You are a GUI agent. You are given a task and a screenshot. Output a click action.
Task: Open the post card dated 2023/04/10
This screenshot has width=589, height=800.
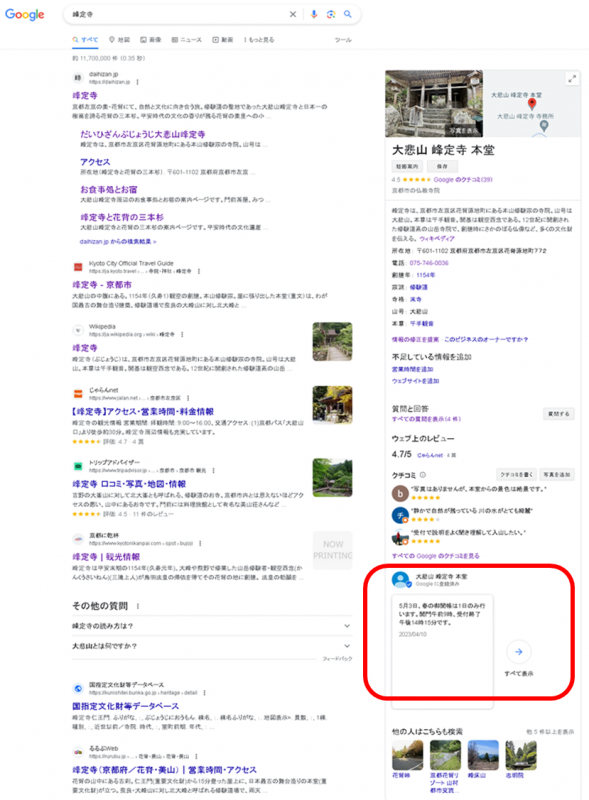[x=442, y=652]
